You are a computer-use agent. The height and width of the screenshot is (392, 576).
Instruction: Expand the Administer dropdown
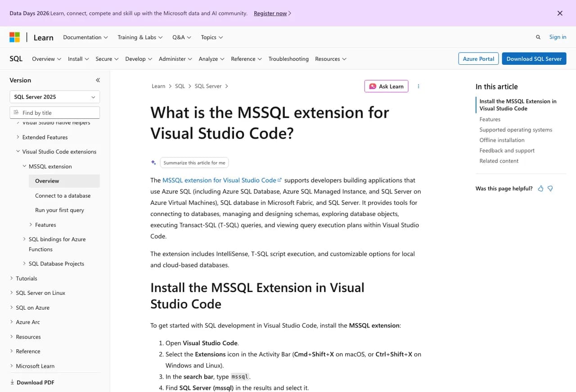click(175, 59)
